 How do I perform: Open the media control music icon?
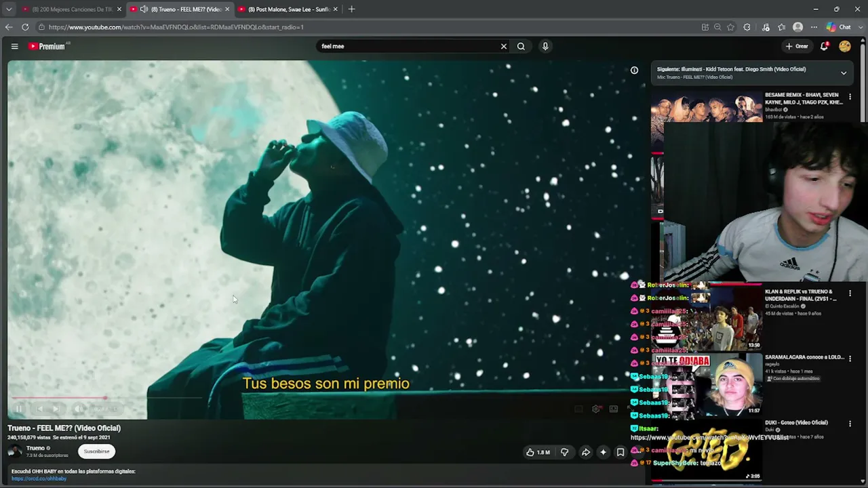[766, 27]
